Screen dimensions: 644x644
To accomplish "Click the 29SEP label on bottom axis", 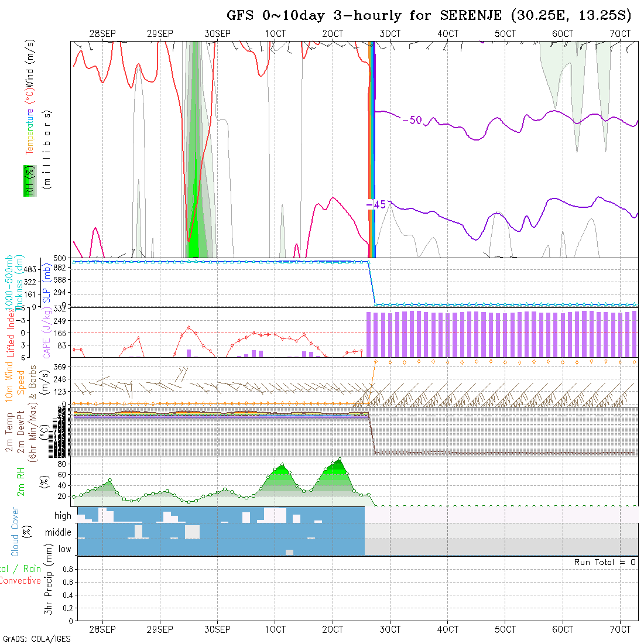I will pos(160,629).
